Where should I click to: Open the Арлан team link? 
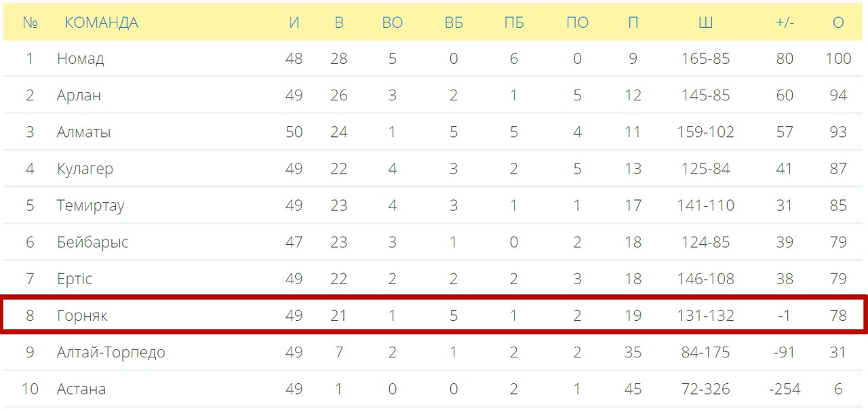pos(79,95)
